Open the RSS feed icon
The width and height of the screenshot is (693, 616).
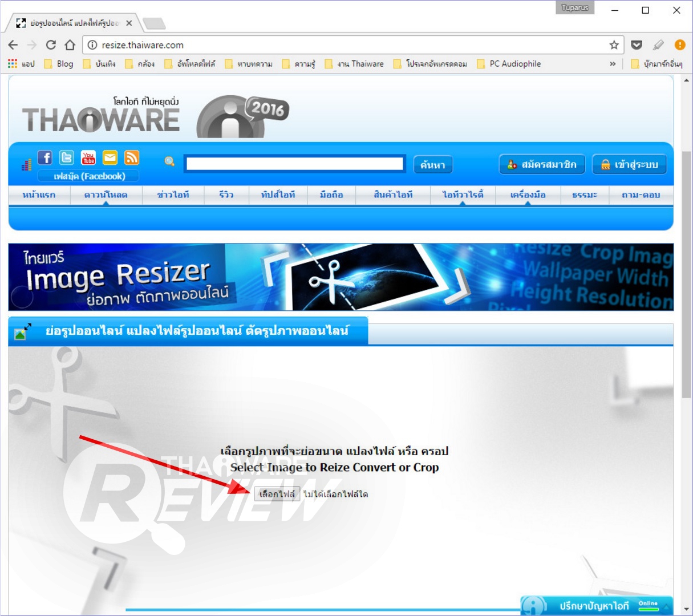click(x=132, y=157)
